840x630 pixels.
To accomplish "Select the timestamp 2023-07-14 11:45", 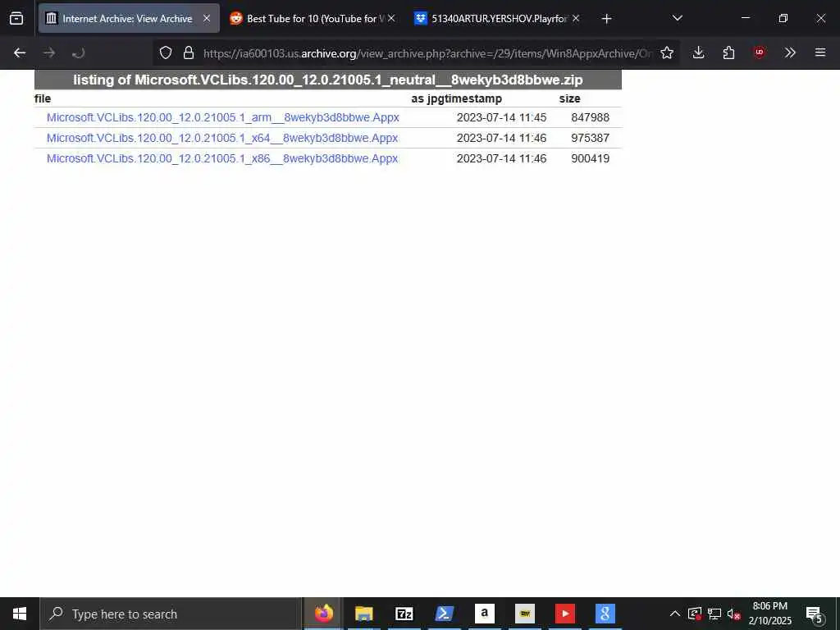I will [x=501, y=118].
